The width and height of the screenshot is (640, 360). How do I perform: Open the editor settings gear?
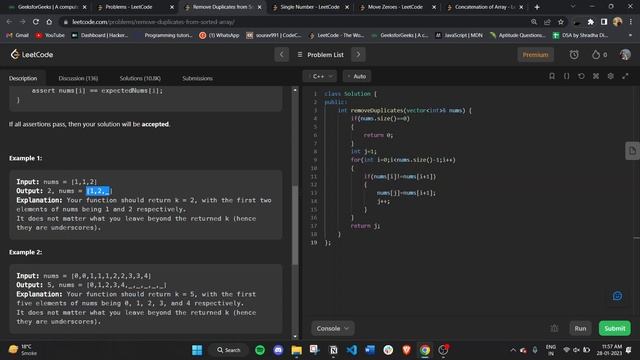611,76
